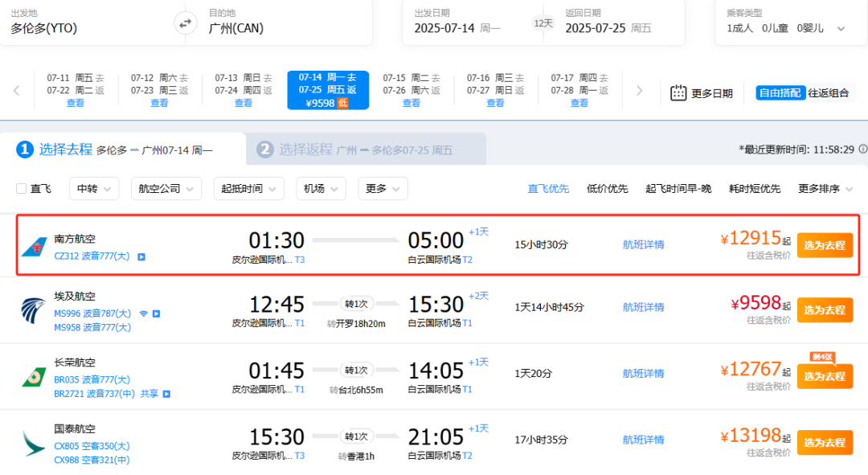Image resolution: width=868 pixels, height=475 pixels.
Task: Expand passenger type selector
Action: pos(841,29)
